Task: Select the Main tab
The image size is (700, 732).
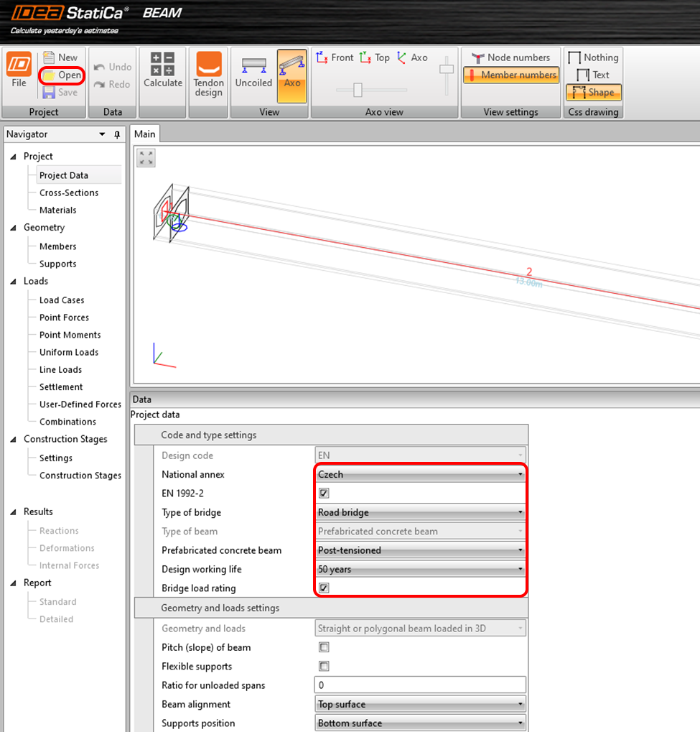Action: click(x=144, y=134)
